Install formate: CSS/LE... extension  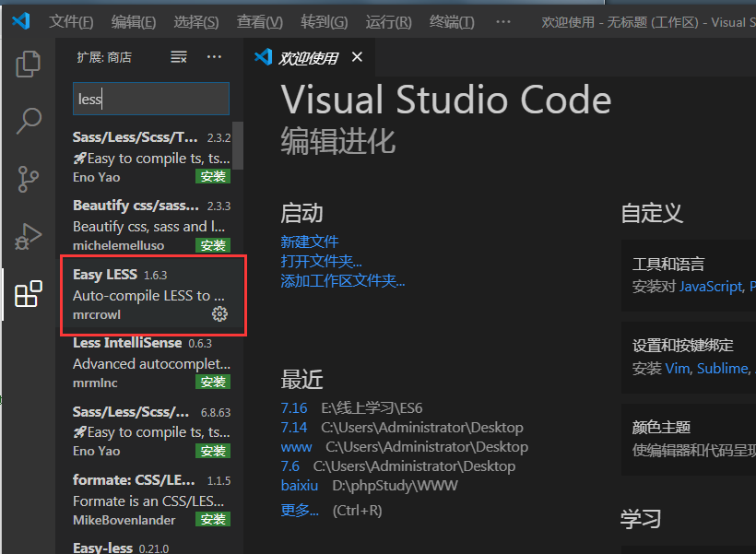tap(213, 519)
